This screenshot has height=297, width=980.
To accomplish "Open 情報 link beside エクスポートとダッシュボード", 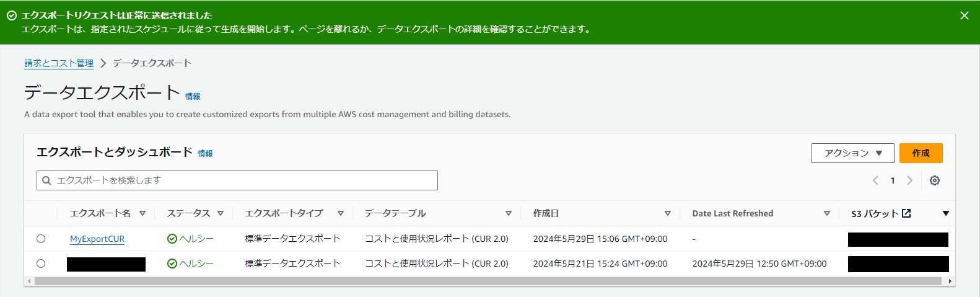I will 205,153.
